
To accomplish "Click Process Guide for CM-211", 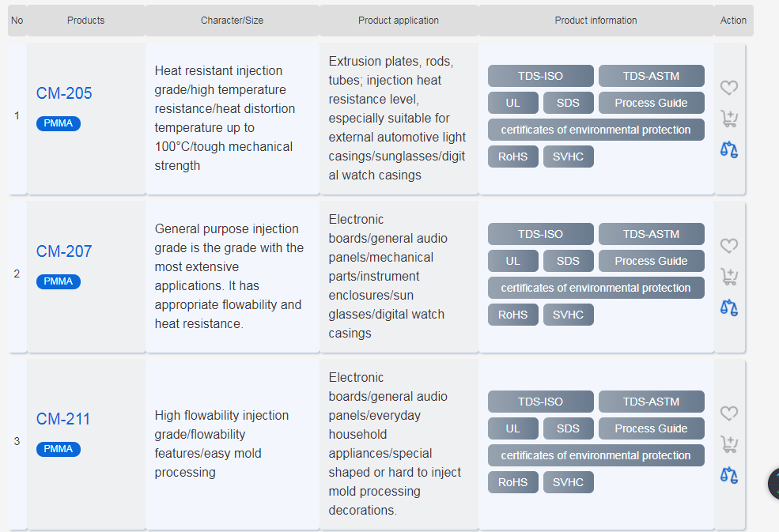I will 651,428.
